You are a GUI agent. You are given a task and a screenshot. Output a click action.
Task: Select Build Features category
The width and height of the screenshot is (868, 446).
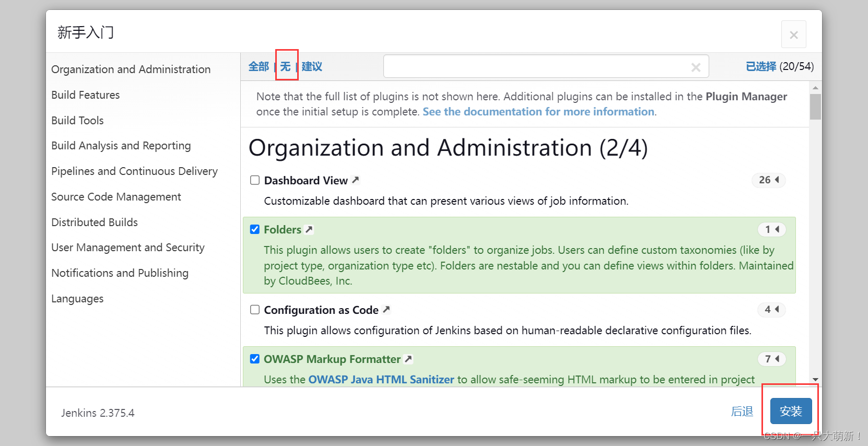(86, 95)
